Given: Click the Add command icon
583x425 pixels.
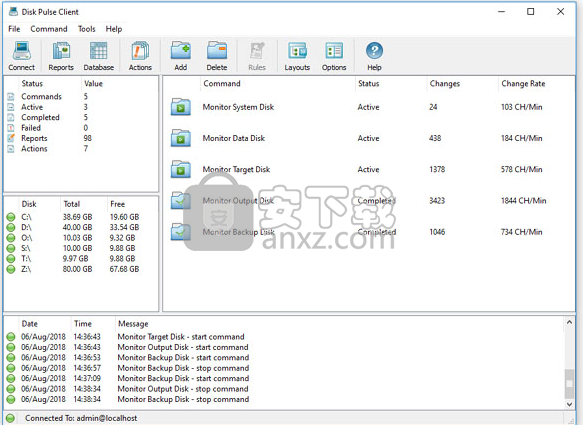Looking at the screenshot, I should pyautogui.click(x=181, y=56).
